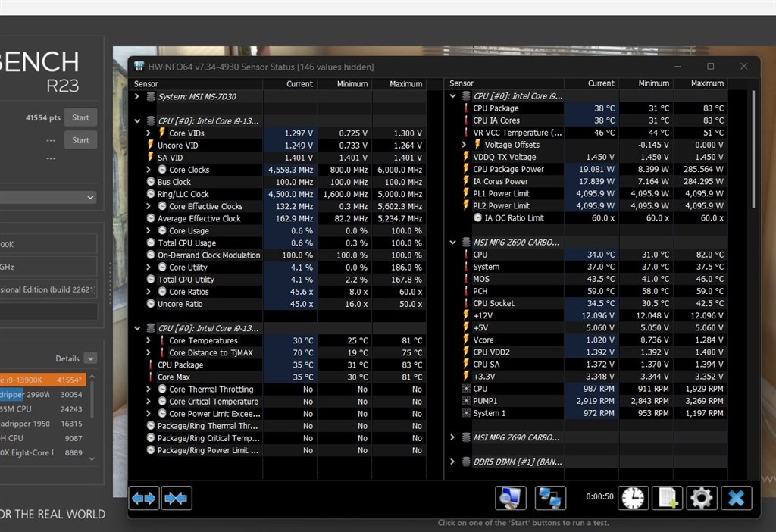This screenshot has height=532, width=776.
Task: Click the clock reset timer icon
Action: [633, 498]
